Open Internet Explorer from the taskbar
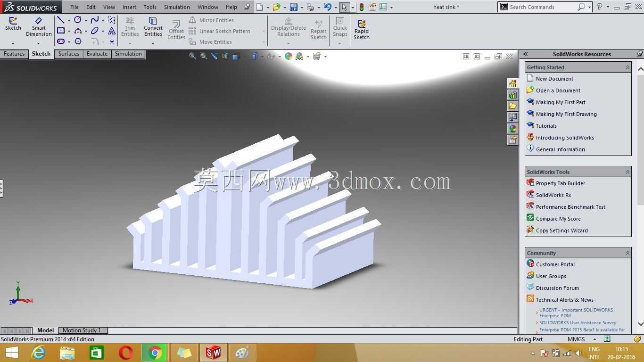This screenshot has height=362, width=644. click(38, 353)
